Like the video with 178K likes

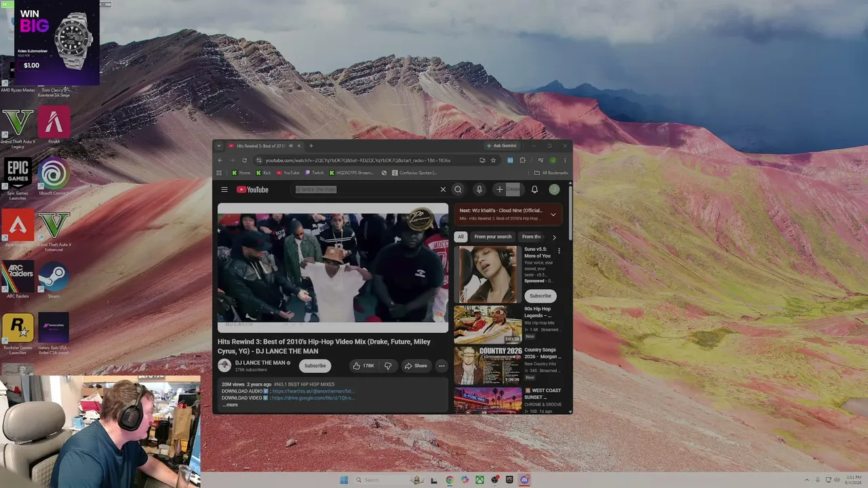363,366
